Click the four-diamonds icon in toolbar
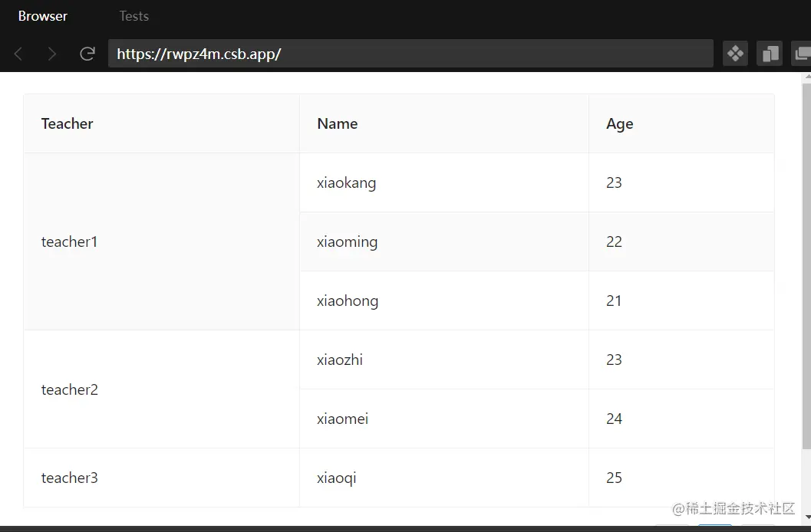Viewport: 811px width, 532px height. (x=735, y=54)
